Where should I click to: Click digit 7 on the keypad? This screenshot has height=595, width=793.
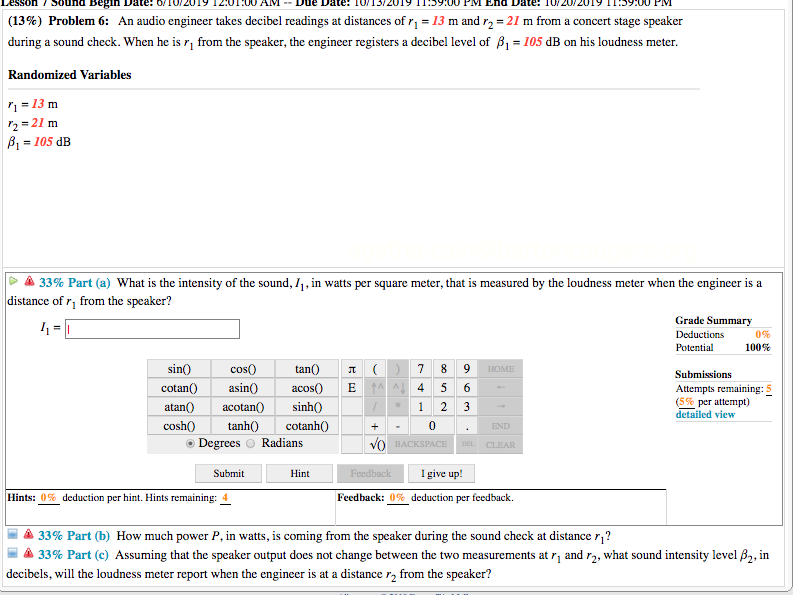pos(420,369)
